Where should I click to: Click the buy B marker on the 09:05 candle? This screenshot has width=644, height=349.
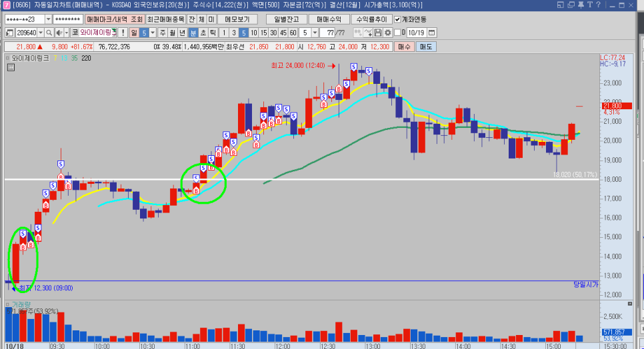(23, 247)
